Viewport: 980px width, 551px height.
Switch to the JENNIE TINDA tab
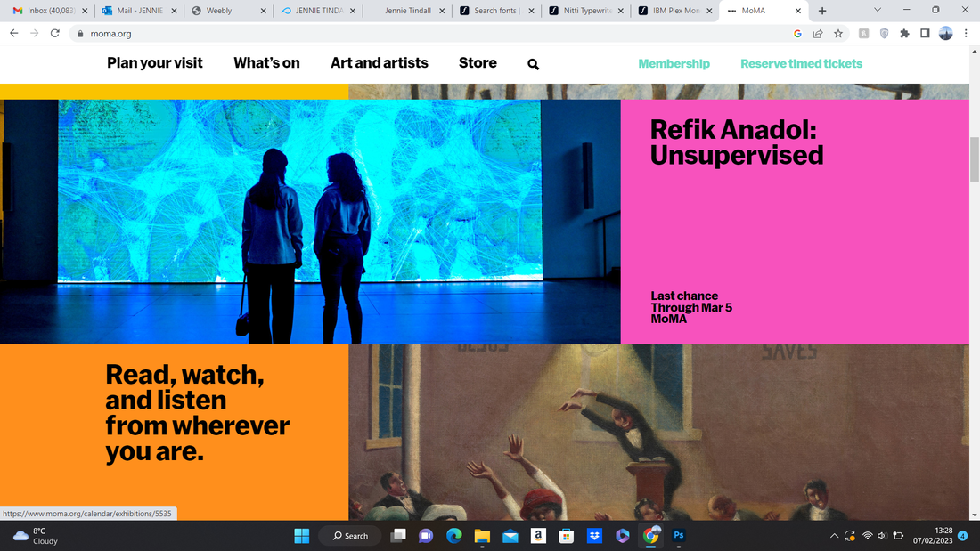click(x=318, y=11)
